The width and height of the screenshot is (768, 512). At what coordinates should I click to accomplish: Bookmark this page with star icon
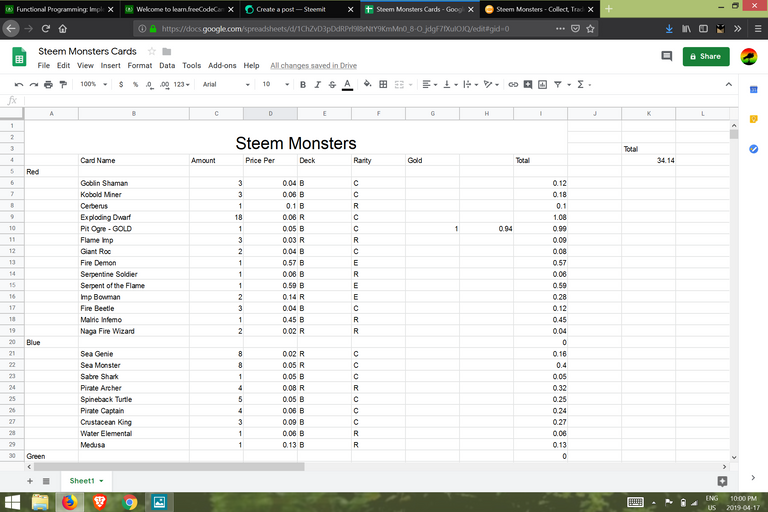tap(590, 29)
